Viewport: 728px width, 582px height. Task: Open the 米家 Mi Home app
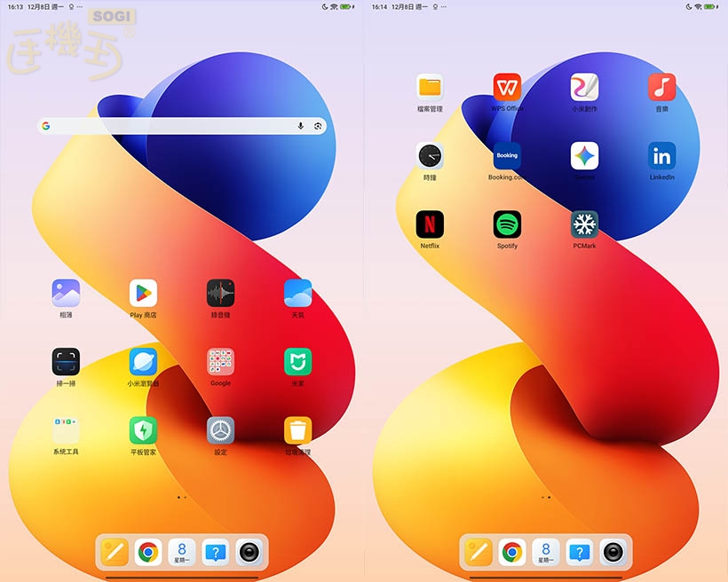point(297,362)
